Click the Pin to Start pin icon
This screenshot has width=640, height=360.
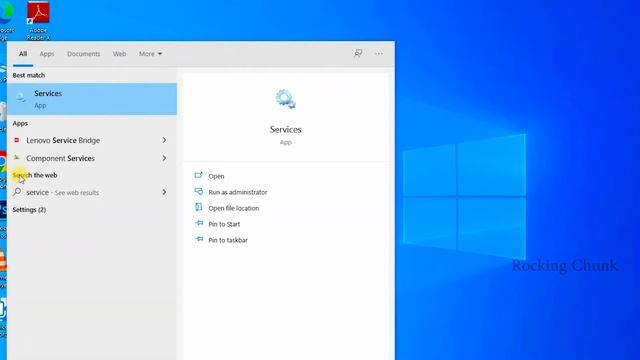tap(199, 223)
